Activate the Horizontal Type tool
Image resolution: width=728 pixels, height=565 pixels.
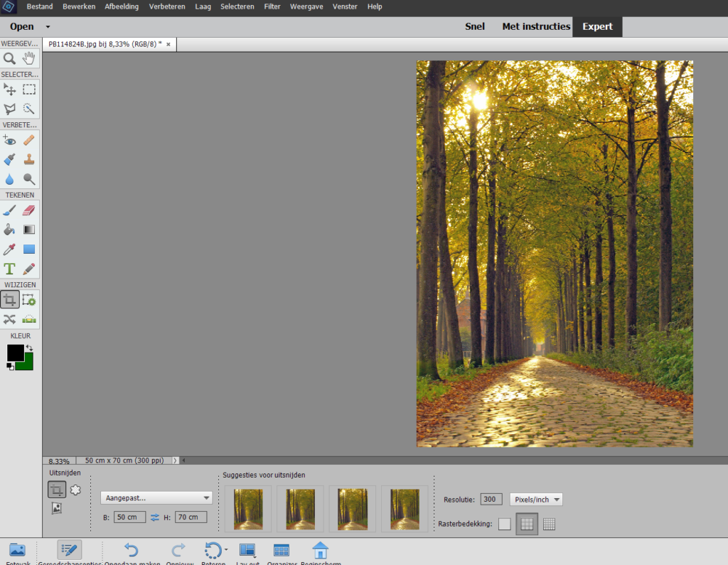[10, 269]
